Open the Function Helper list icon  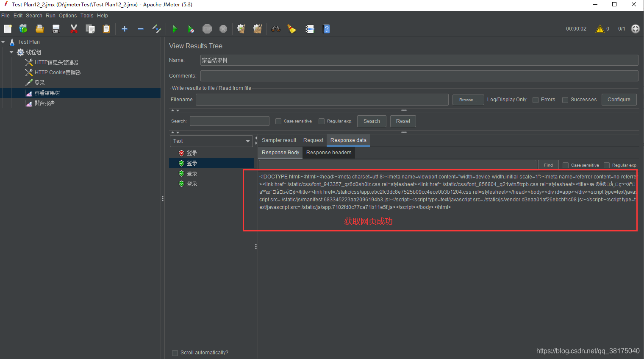coord(310,29)
